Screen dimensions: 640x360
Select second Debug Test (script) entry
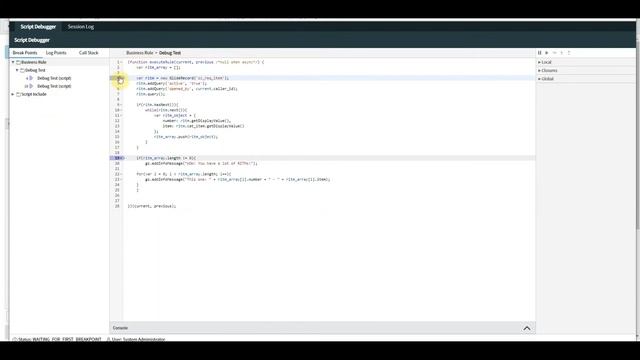tap(54, 86)
